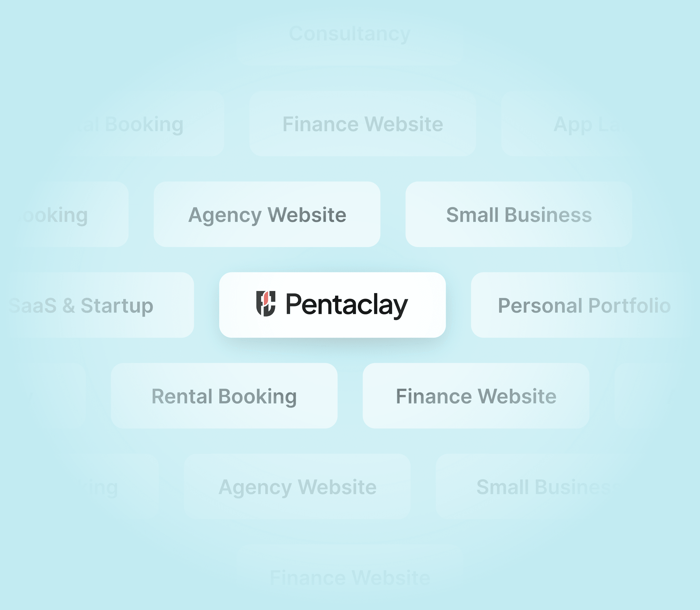The image size is (700, 610).
Task: Open the Pentaclay brand menu
Action: point(332,304)
